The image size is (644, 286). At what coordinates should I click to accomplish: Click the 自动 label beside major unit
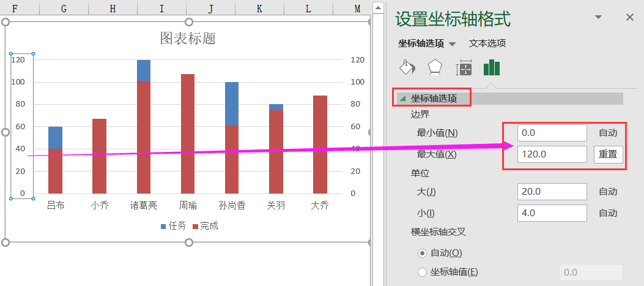[608, 192]
